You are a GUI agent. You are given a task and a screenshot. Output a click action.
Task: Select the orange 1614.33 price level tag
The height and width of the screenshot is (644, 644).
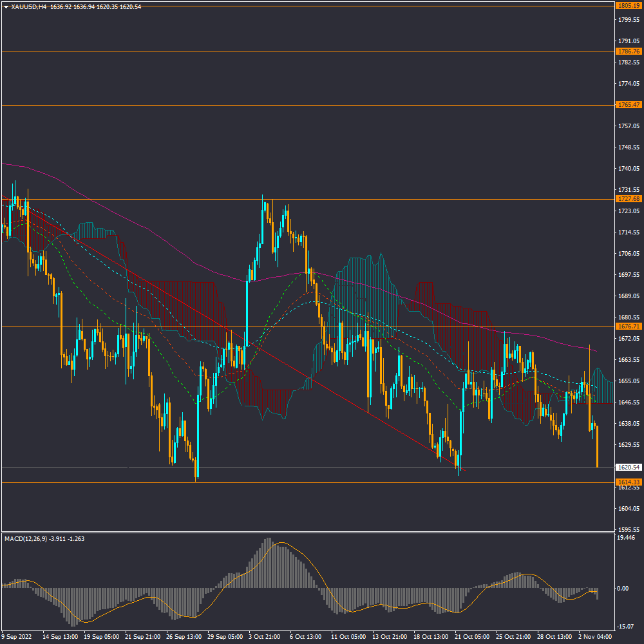tap(628, 482)
